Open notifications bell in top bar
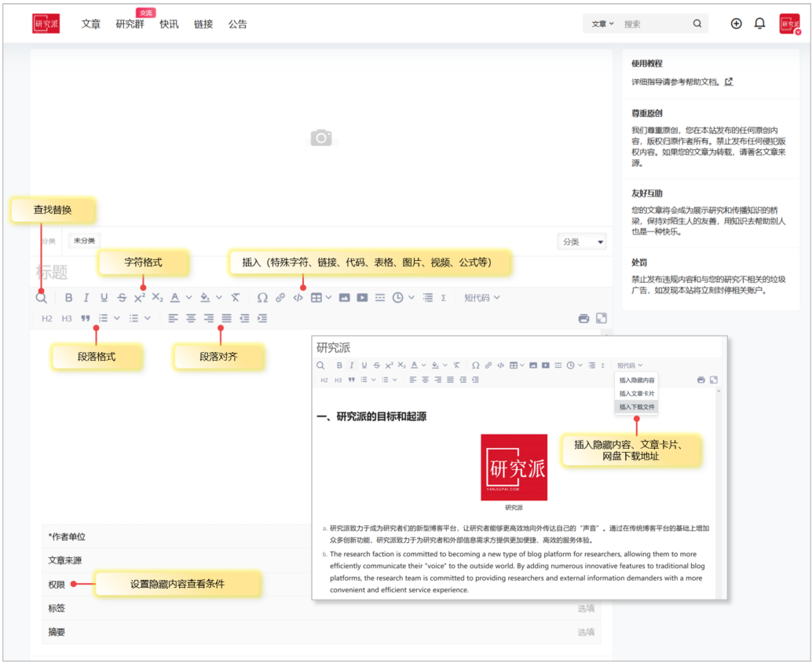 [759, 24]
